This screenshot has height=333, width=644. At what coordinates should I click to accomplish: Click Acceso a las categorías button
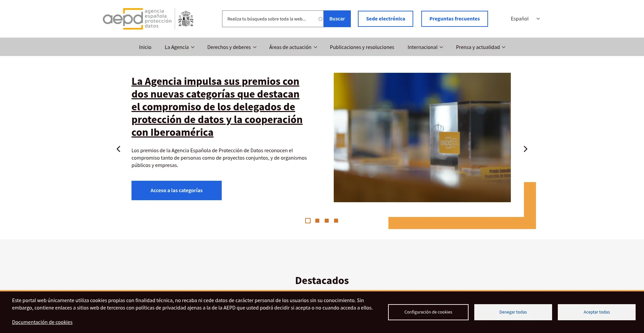click(176, 190)
